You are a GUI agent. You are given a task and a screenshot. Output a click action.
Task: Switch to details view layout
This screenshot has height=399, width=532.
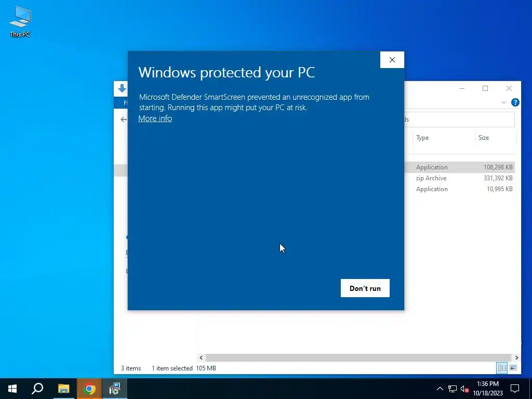(502, 368)
